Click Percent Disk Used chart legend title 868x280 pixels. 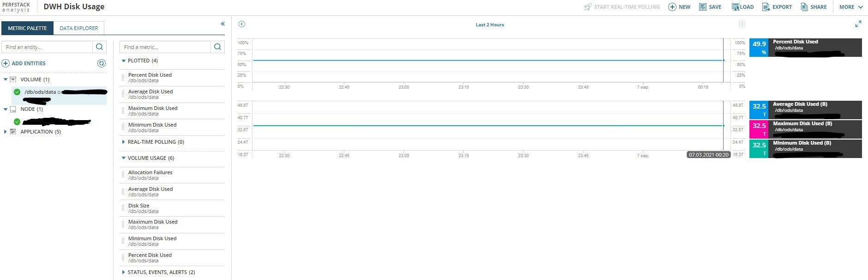796,42
